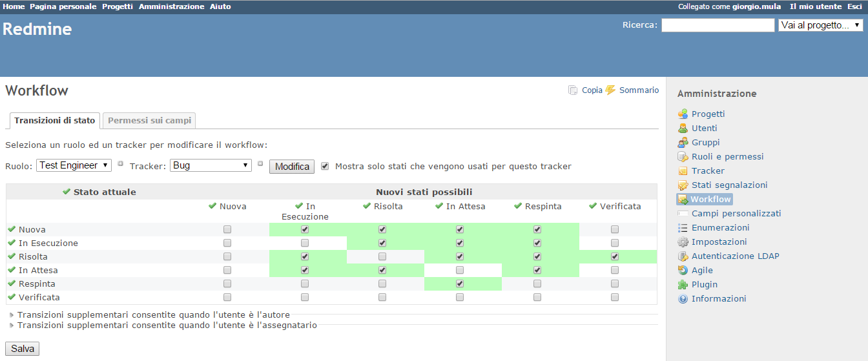Click the Progetti sidebar icon

(x=683, y=114)
